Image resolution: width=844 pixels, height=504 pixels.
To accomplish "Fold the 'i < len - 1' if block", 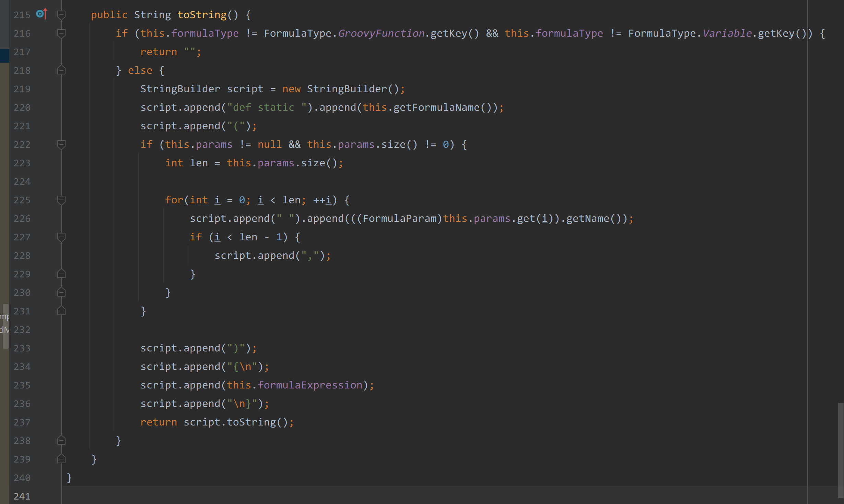I will tap(61, 237).
